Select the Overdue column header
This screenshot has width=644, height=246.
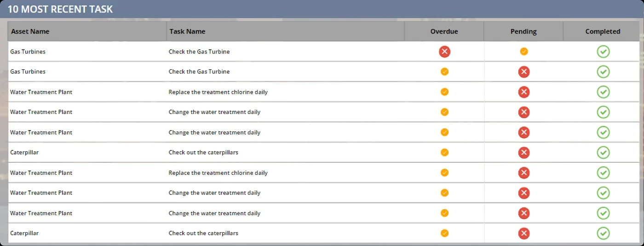coord(444,31)
